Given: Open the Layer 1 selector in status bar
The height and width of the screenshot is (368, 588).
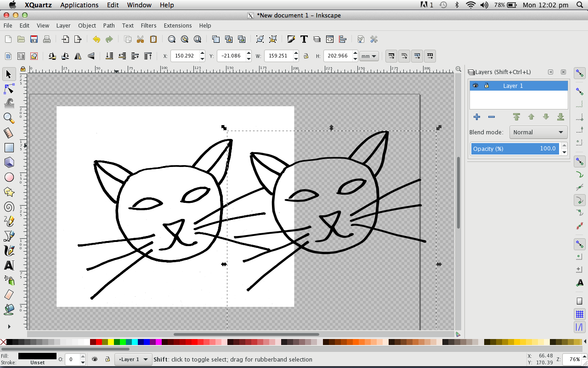Looking at the screenshot, I should [x=133, y=359].
